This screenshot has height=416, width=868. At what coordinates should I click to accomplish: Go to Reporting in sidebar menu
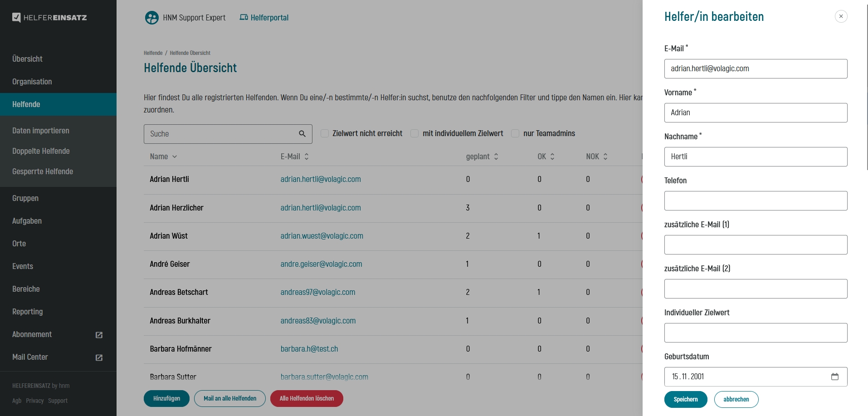point(28,312)
